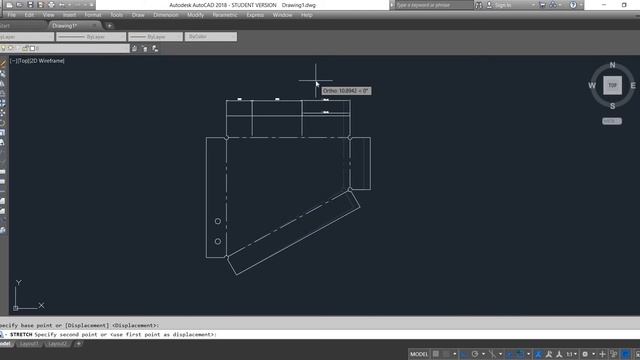Toggle the layer on/off lightbulb icon
This screenshot has height=360, width=640.
[3, 48]
